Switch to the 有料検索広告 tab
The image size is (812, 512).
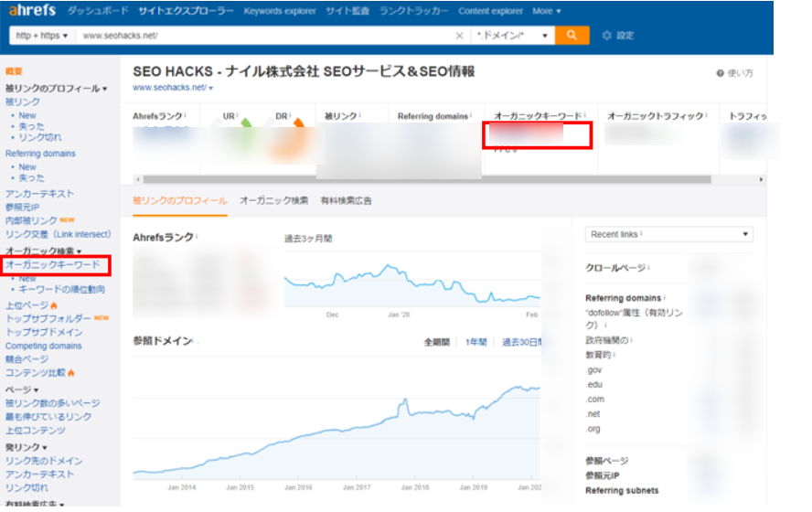pyautogui.click(x=346, y=201)
